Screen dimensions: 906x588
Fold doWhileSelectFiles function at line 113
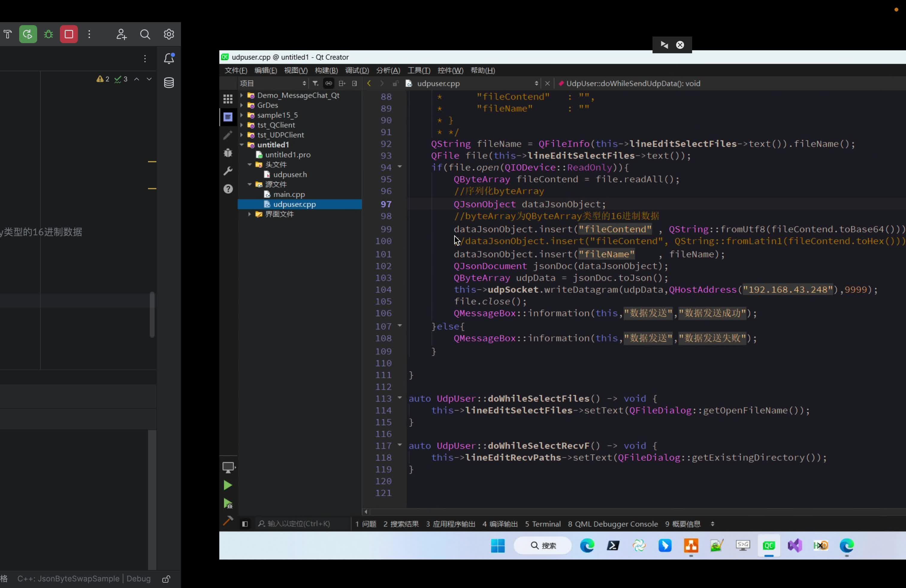pos(400,398)
